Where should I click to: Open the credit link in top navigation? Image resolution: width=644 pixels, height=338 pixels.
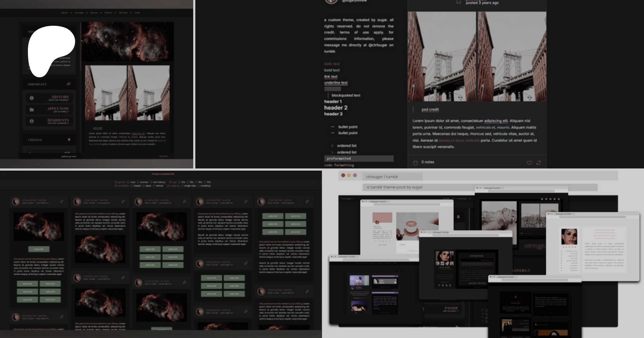coord(137,13)
